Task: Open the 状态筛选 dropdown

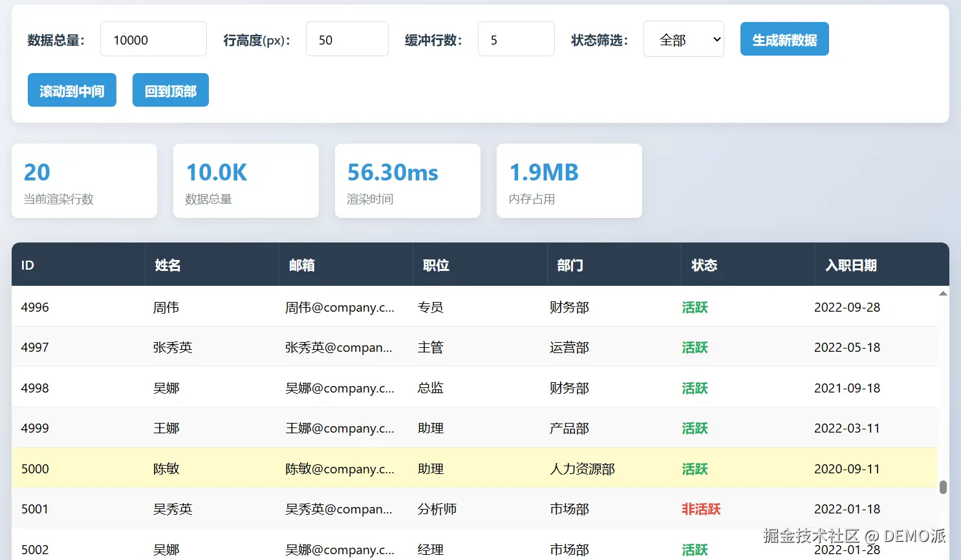Action: (x=684, y=39)
